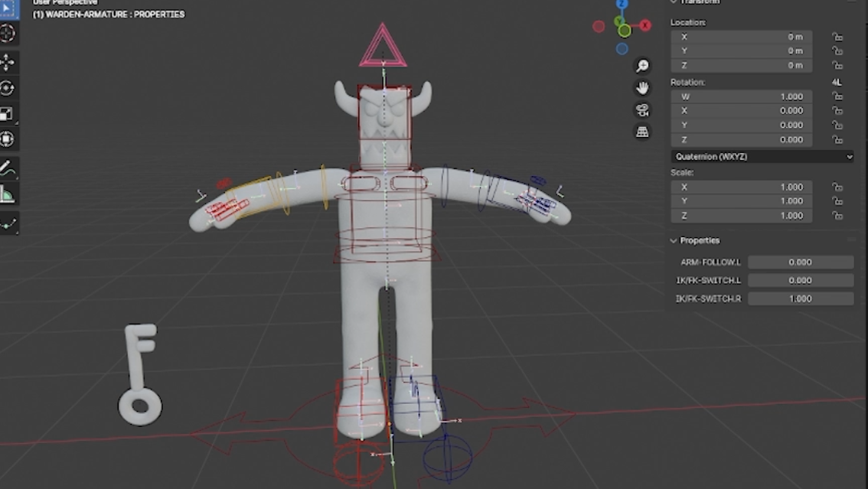Select the key-shaped F object
The height and width of the screenshot is (489, 868).
click(139, 374)
